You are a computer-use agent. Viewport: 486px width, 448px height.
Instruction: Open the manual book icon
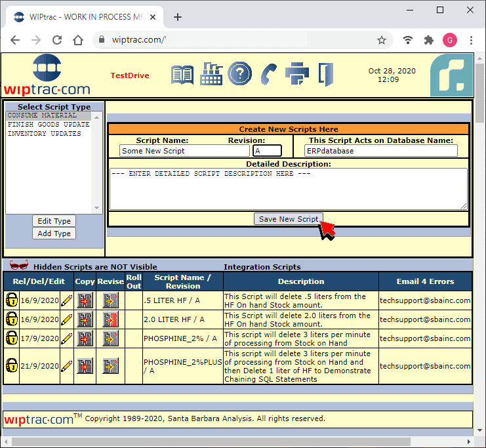[182, 74]
